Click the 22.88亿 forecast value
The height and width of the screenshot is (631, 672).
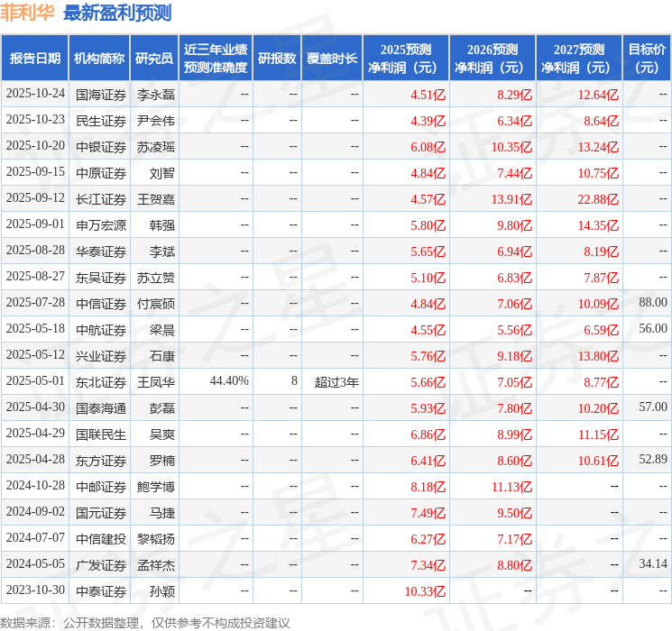pos(598,199)
